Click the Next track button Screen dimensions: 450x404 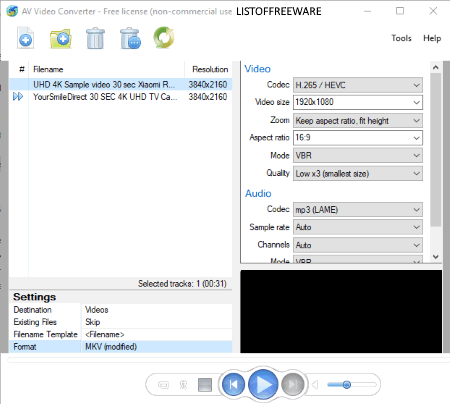click(x=293, y=385)
